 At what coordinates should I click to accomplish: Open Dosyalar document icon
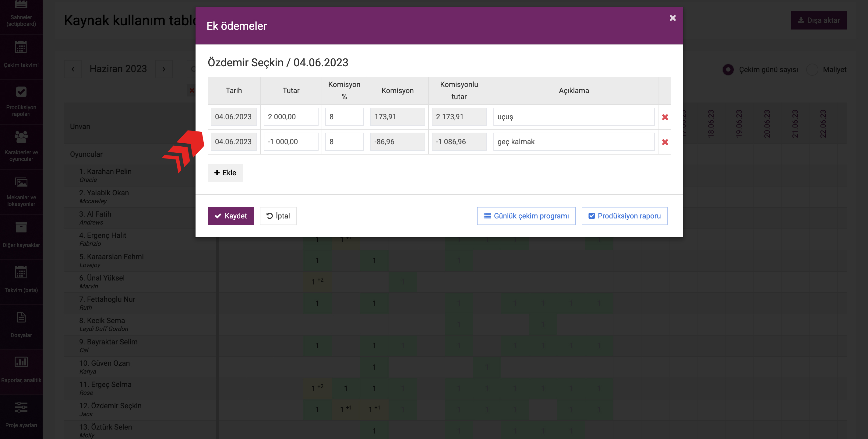21,318
